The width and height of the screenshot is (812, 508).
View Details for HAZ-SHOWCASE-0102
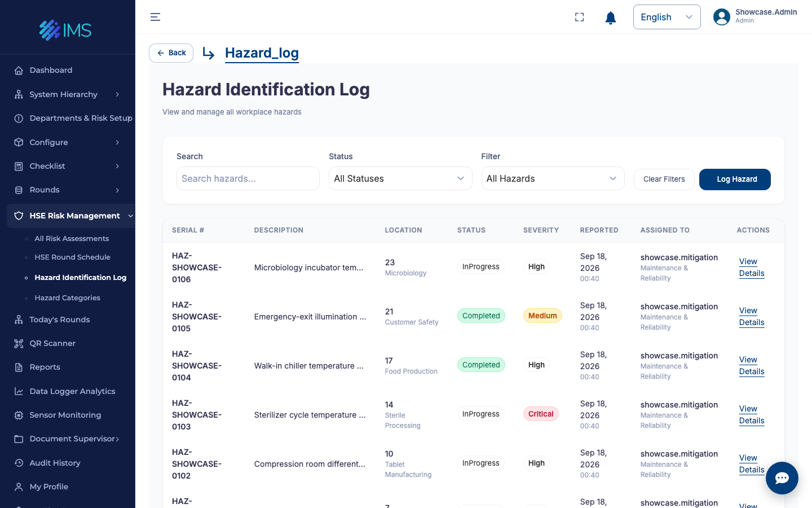tap(752, 464)
